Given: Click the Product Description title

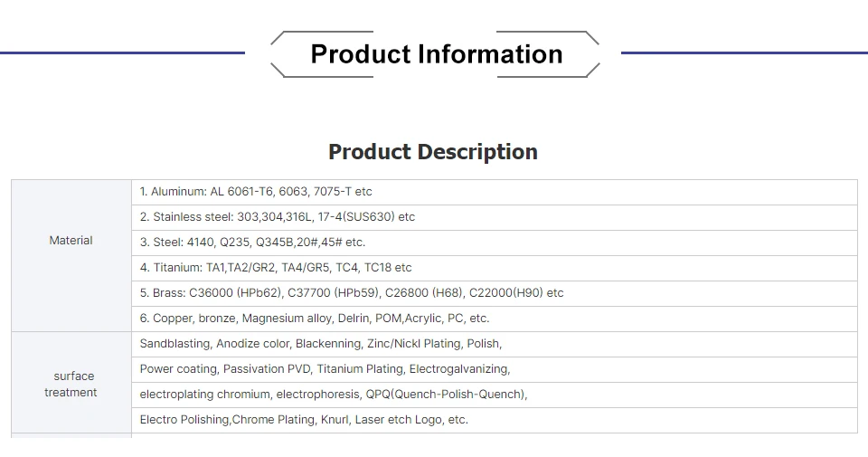Looking at the screenshot, I should [x=432, y=152].
